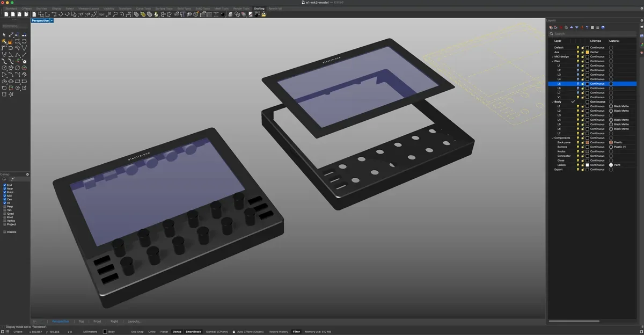
Task: Open white color swatch of Labels layer
Action: tap(587, 165)
